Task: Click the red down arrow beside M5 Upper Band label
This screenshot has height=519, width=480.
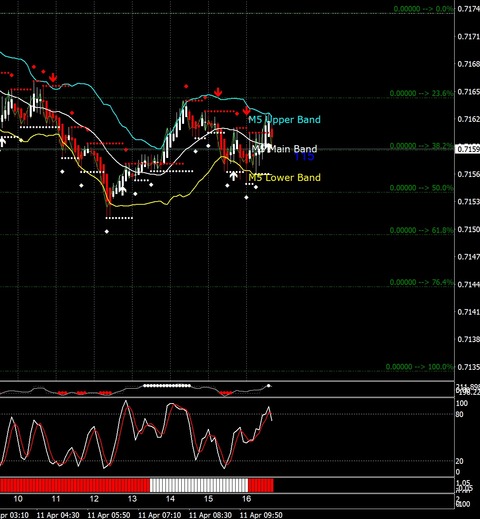Action: tap(246, 111)
